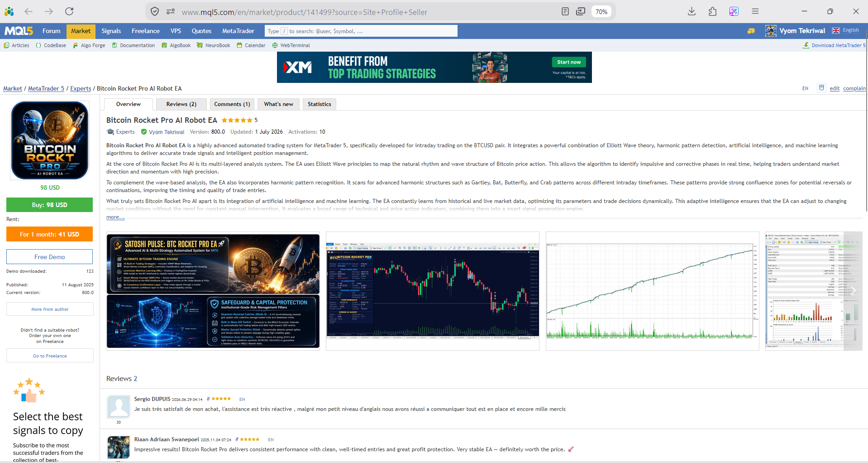Viewport: 868px width, 463px height.
Task: Open the NeuroBook link
Action: (x=214, y=45)
